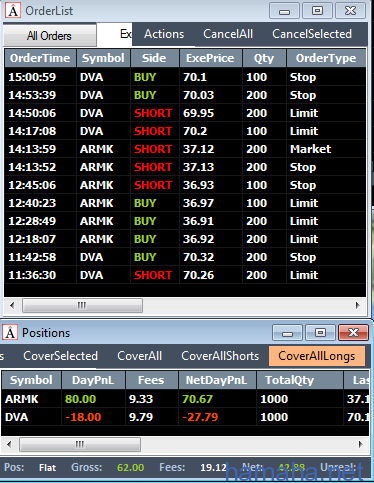374x483 pixels.
Task: Select the 12:18:07 ARMK order
Action: point(185,239)
